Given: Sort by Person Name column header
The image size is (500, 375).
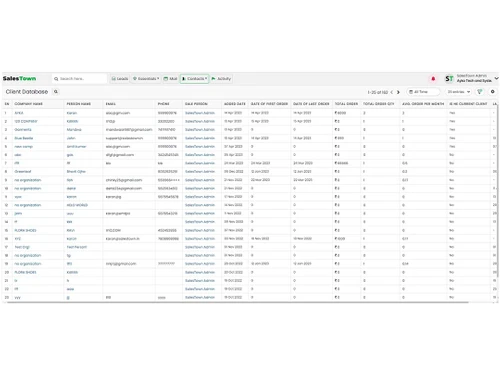Looking at the screenshot, I should pyautogui.click(x=79, y=104).
